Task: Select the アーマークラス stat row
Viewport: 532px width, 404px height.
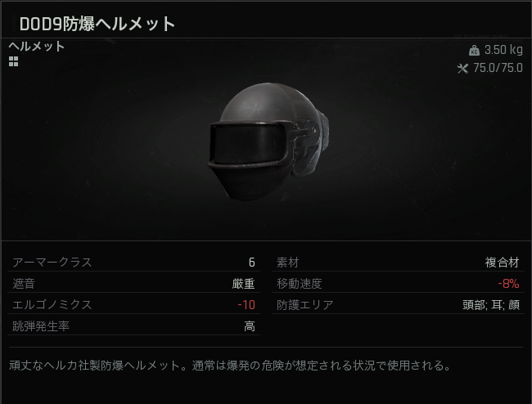Action: [133, 262]
